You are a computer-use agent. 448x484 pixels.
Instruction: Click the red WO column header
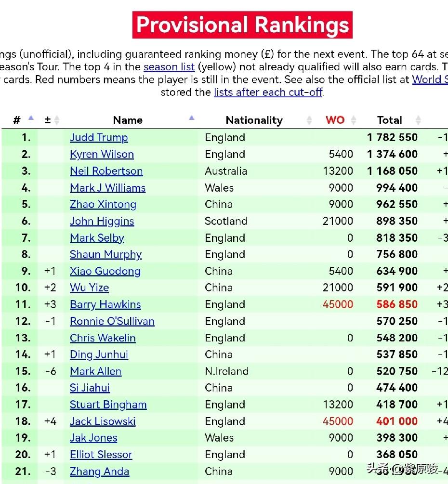pyautogui.click(x=335, y=120)
